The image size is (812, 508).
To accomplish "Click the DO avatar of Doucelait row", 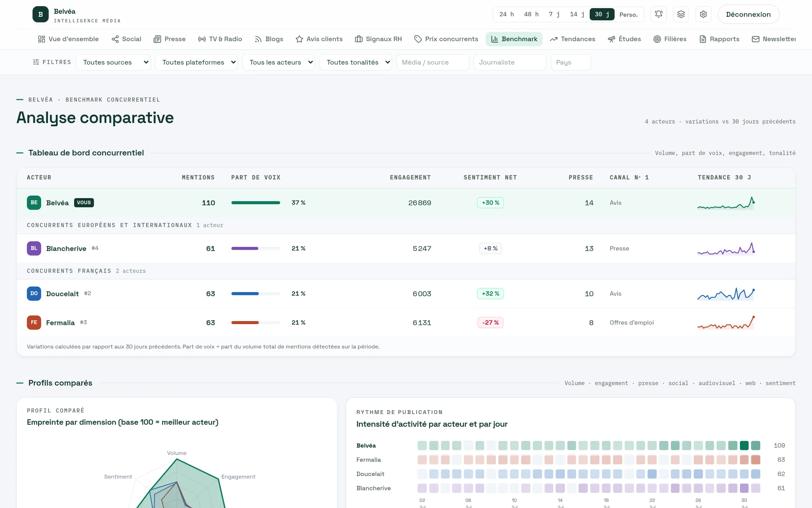I will click(34, 294).
